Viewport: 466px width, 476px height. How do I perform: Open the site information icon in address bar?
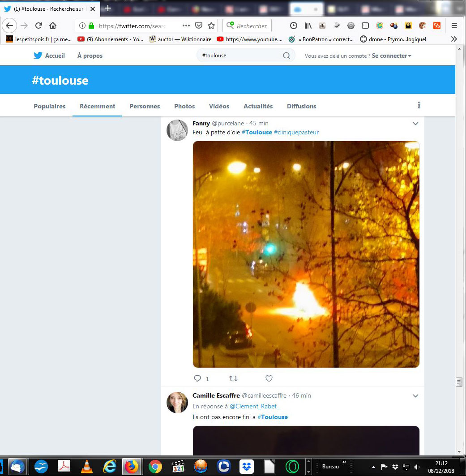pos(82,26)
